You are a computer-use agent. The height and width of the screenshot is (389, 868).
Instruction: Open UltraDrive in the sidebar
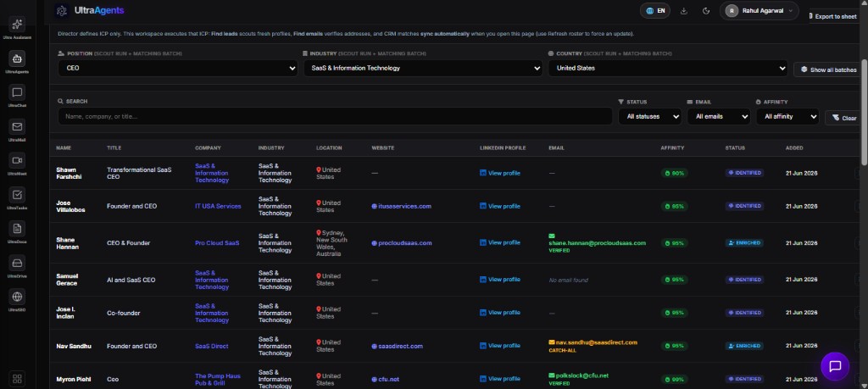click(x=17, y=267)
